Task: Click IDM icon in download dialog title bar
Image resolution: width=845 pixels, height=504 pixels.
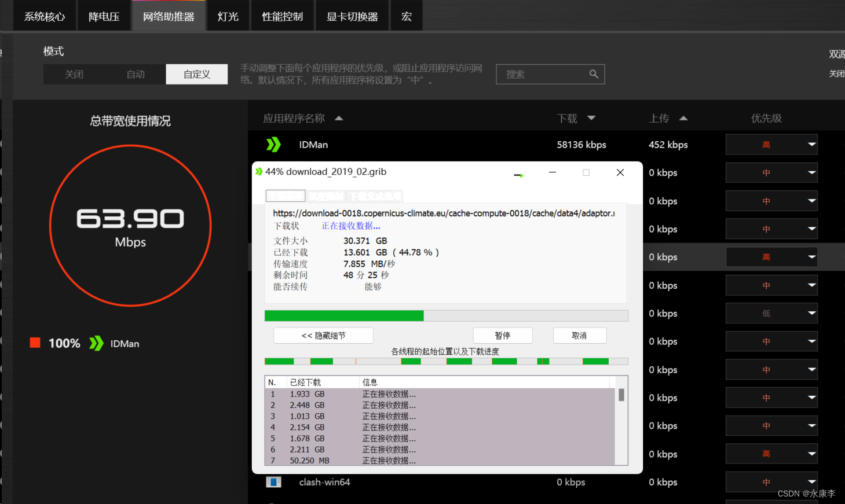Action: (259, 172)
